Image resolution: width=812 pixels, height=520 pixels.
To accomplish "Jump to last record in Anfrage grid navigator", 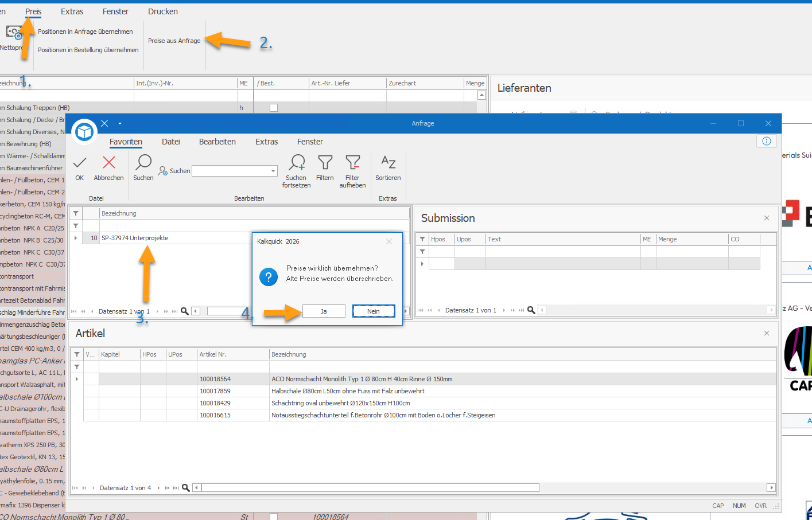I will tap(174, 311).
